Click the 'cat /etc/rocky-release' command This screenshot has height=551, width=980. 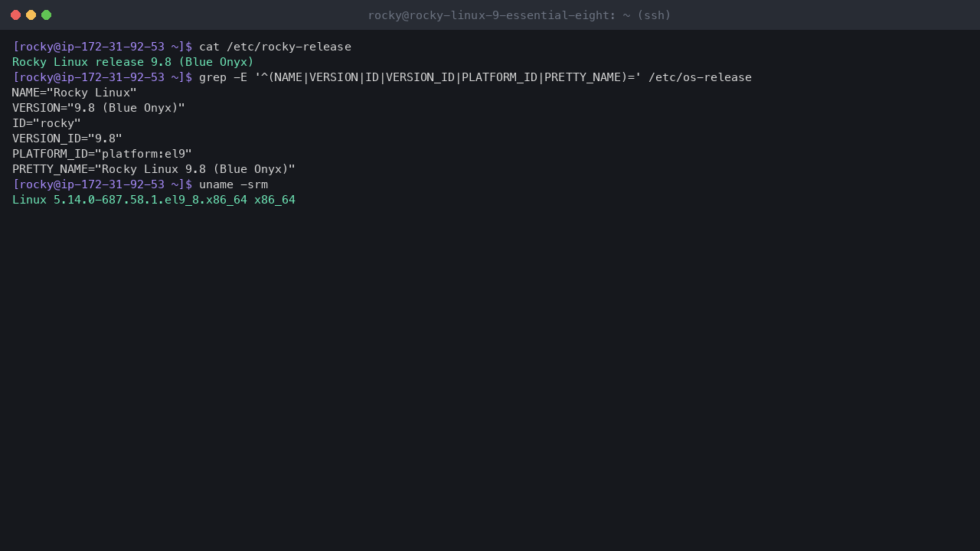(275, 47)
